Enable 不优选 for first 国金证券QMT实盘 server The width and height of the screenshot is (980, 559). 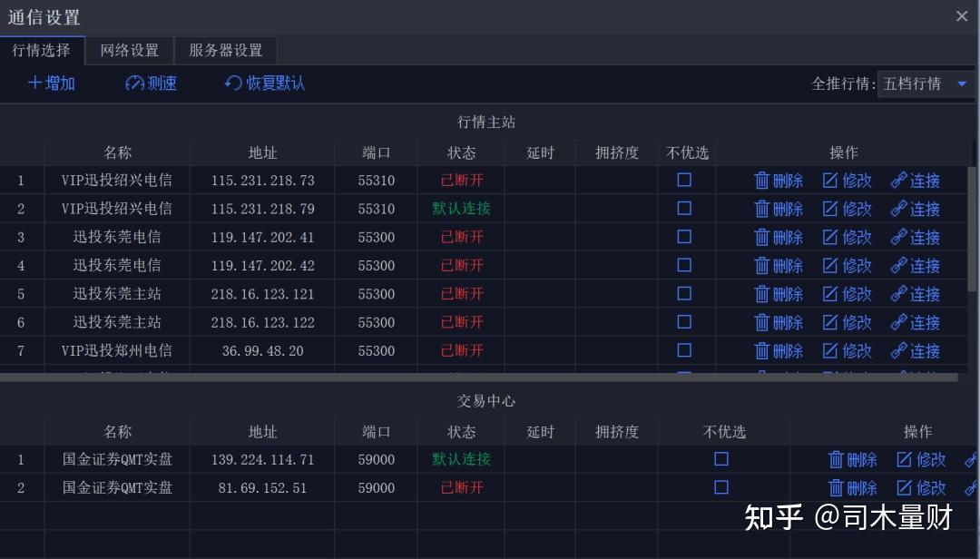click(x=721, y=459)
